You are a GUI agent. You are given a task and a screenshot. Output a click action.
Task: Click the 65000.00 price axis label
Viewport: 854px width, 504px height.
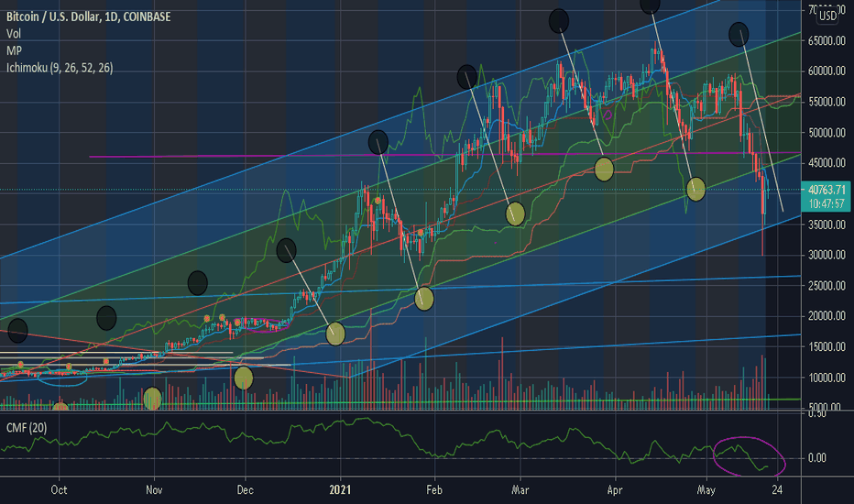(x=827, y=41)
